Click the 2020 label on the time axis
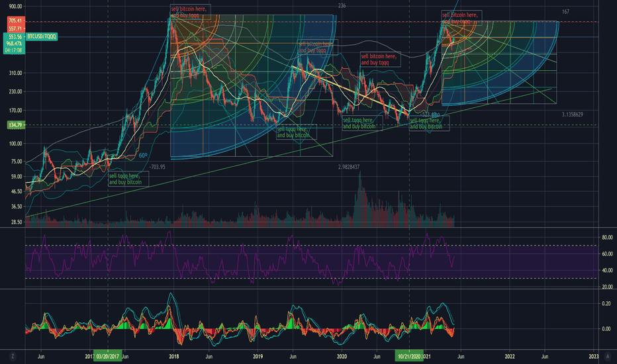The height and width of the screenshot is (364, 617). pyautogui.click(x=342, y=357)
